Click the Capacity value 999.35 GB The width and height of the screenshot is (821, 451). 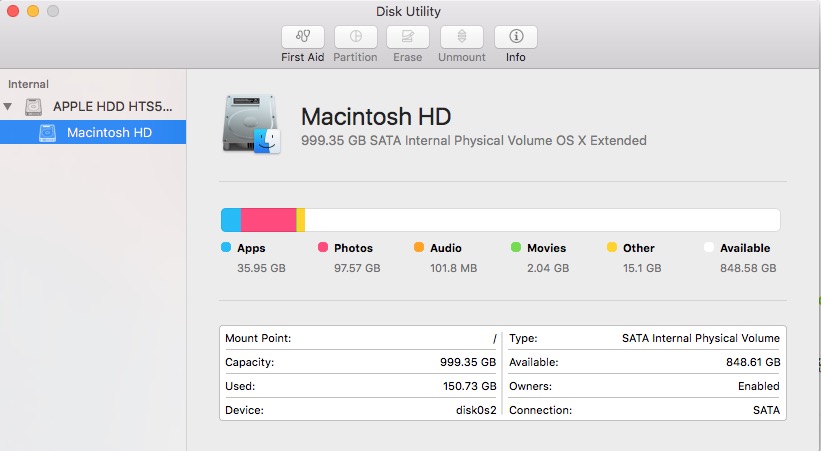[x=468, y=362]
